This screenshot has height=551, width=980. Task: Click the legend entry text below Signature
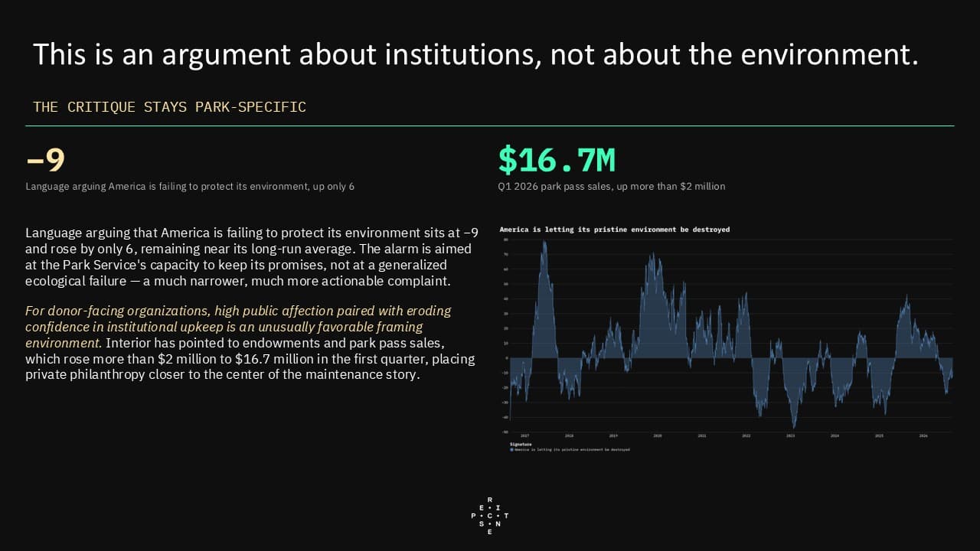point(573,450)
